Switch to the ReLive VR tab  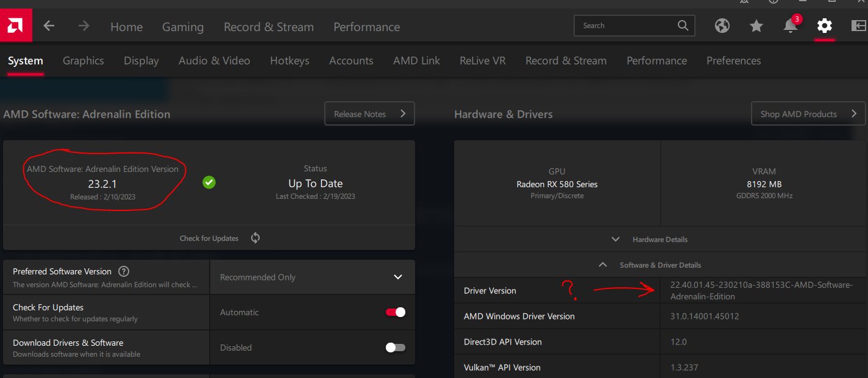(483, 60)
